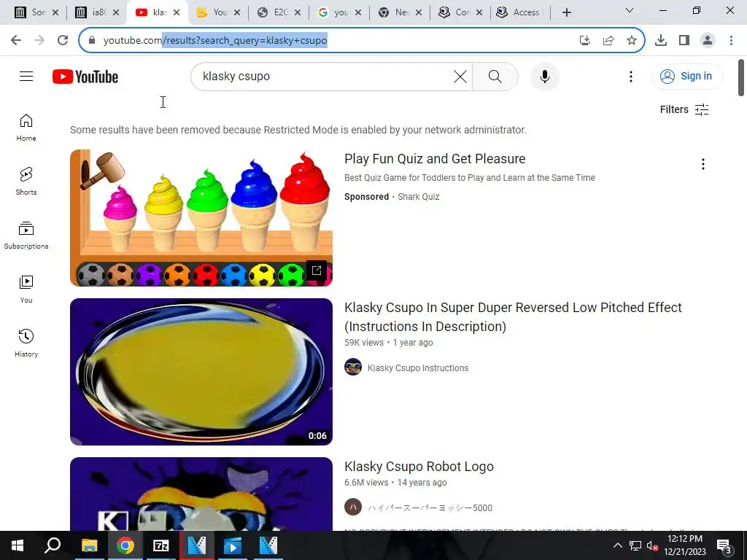Click the magnifier search button
Image resolution: width=747 pixels, height=560 pixels.
pyautogui.click(x=495, y=76)
